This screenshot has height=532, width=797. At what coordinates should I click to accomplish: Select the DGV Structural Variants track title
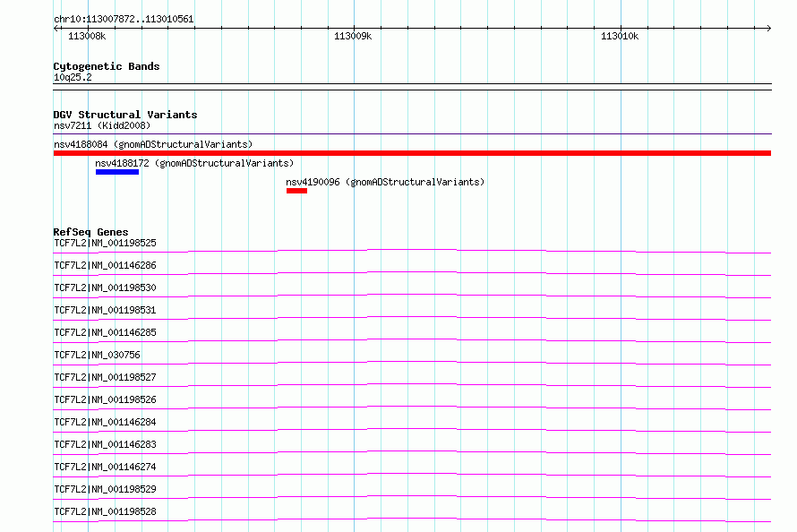[125, 115]
